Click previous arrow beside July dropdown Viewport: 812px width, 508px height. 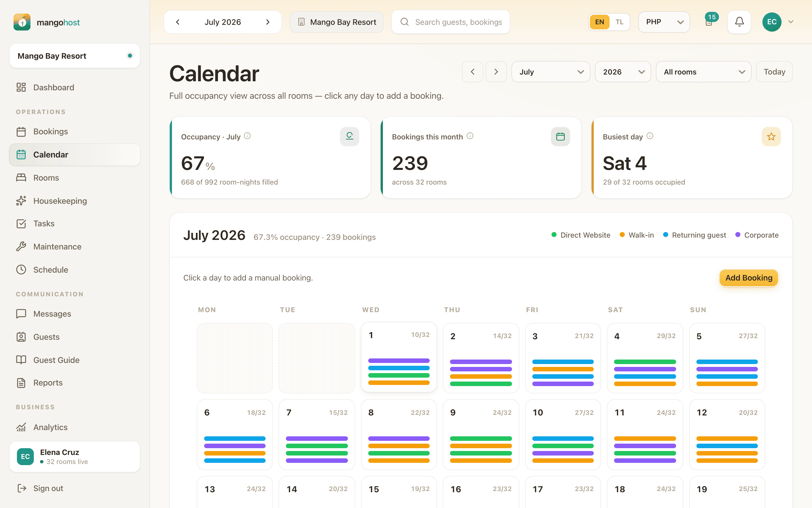pyautogui.click(x=473, y=72)
